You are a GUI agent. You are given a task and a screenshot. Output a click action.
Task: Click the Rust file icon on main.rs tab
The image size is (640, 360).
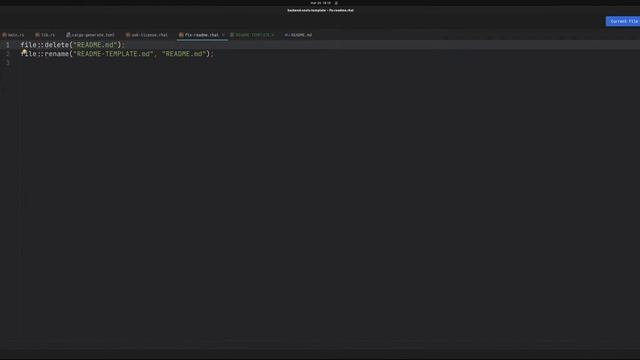pyautogui.click(x=4, y=35)
